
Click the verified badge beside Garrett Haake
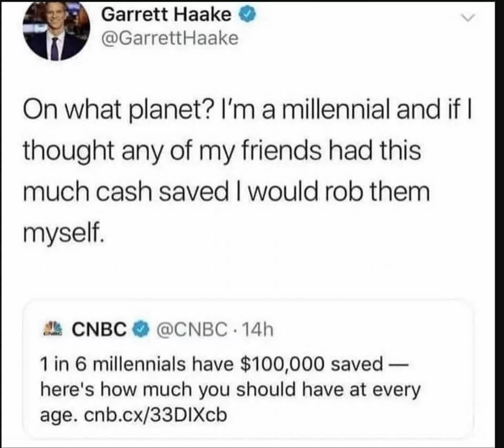click(x=247, y=15)
